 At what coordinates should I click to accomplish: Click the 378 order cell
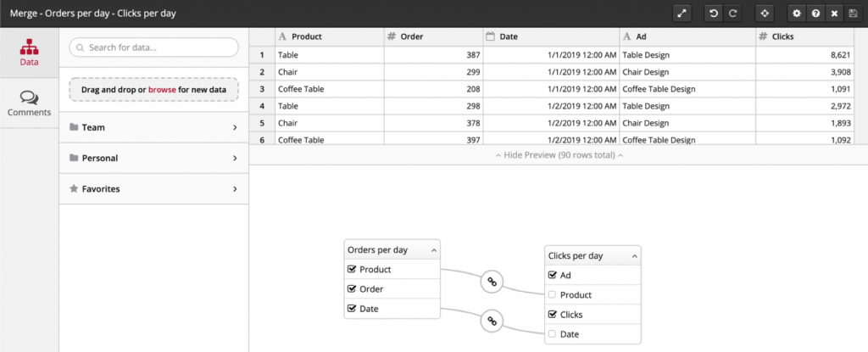433,123
